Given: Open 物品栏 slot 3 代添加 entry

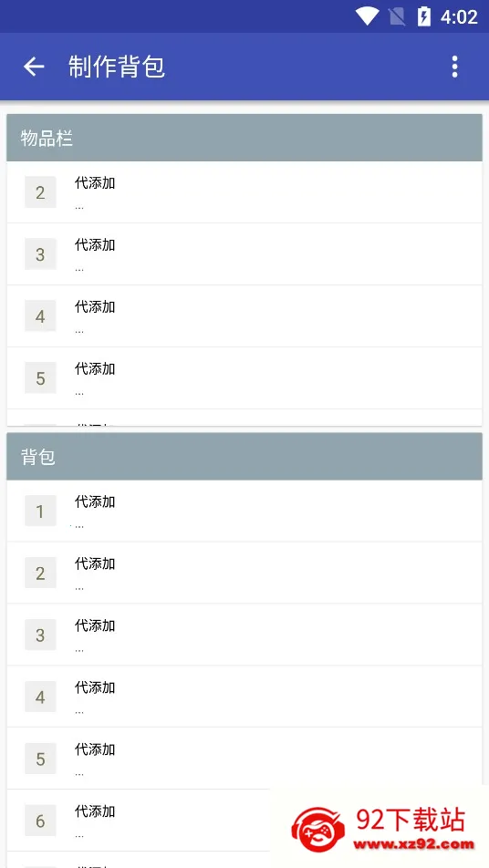Looking at the screenshot, I should click(x=244, y=254).
